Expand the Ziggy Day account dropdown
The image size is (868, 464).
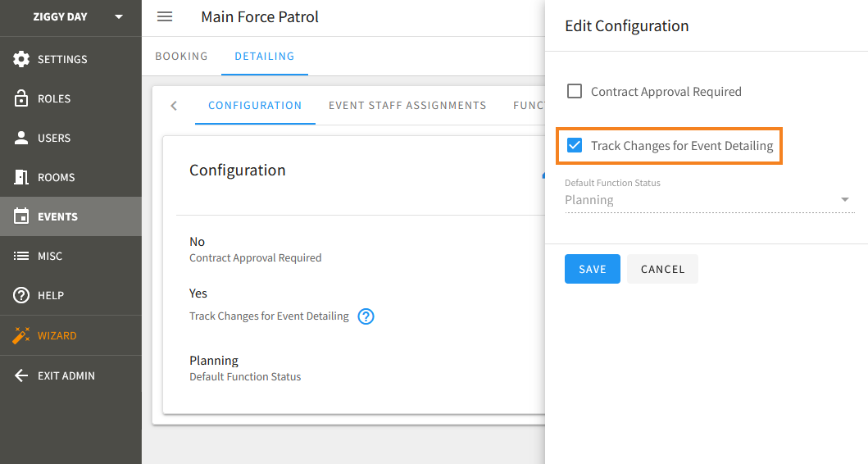(119, 16)
